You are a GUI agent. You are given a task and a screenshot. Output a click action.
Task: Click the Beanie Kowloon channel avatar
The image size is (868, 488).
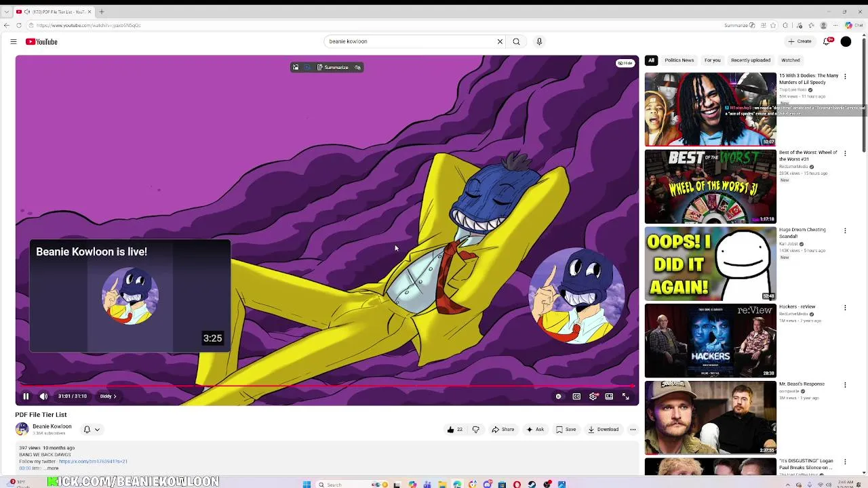click(x=22, y=429)
